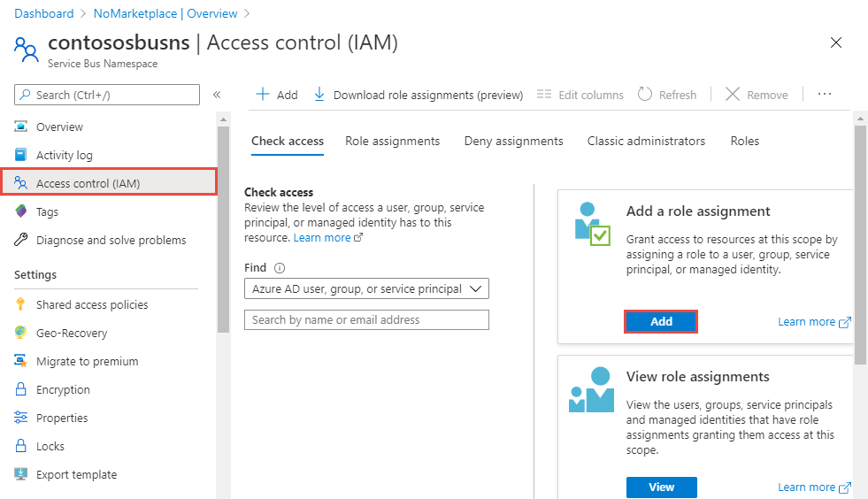
Task: Click the Refresh circular arrow icon
Action: [x=645, y=94]
